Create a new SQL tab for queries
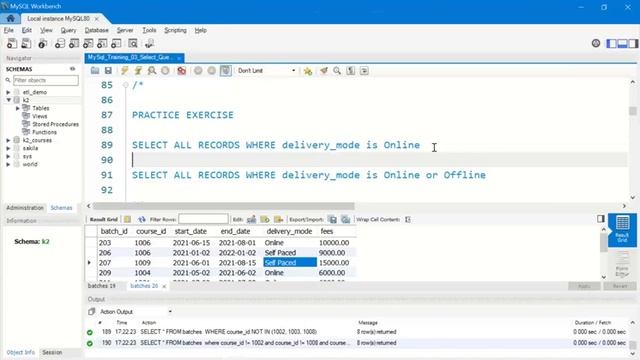This screenshot has height=360, width=640. [12, 43]
